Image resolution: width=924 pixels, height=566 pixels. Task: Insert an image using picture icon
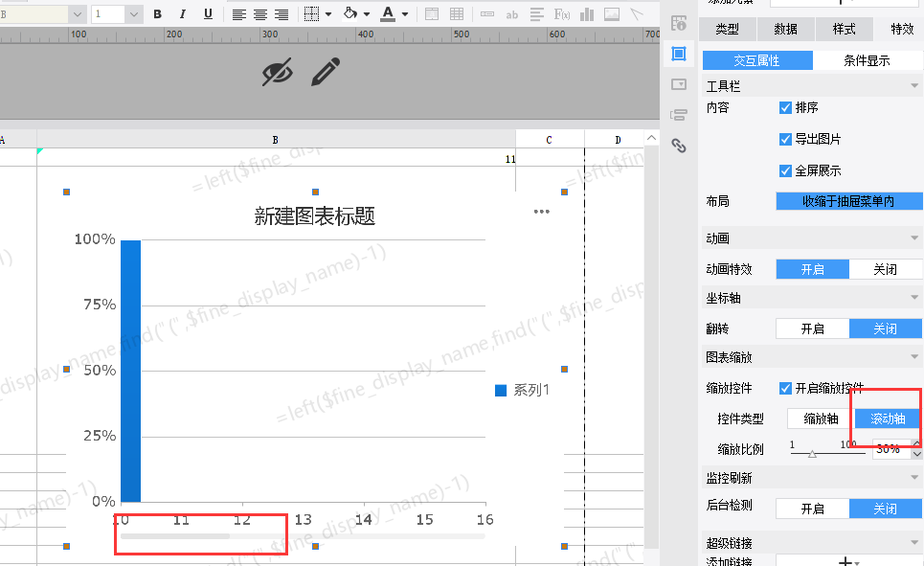[612, 14]
